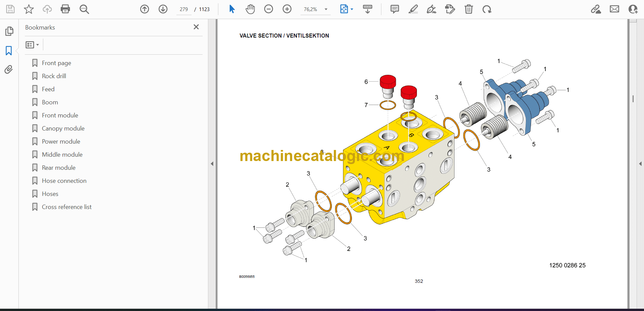
Task: Click the zoom in plus button
Action: click(287, 9)
